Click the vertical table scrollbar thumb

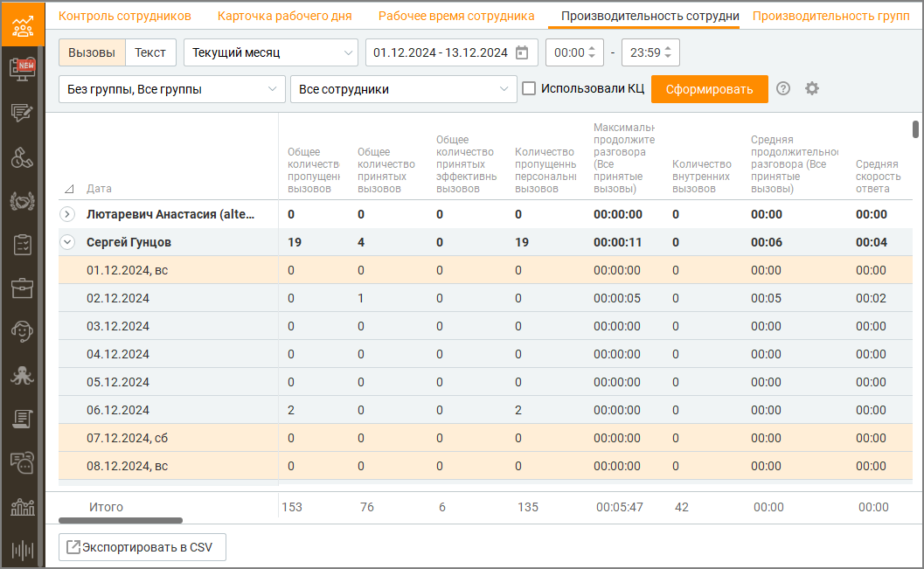915,129
